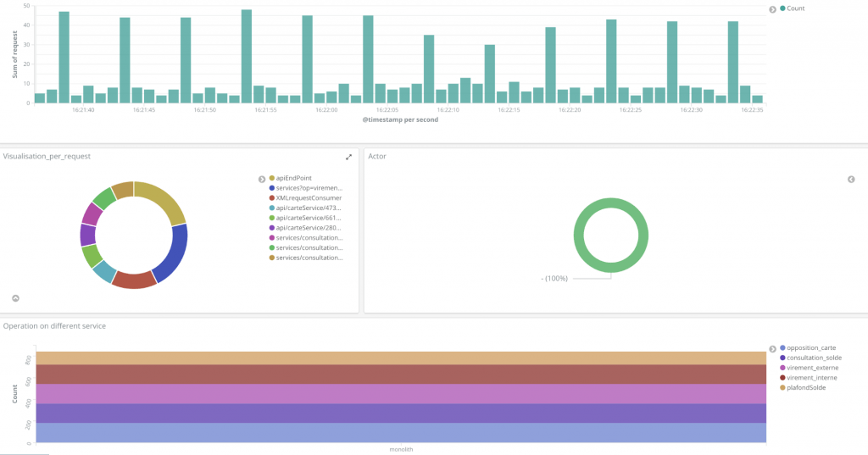868x455 pixels.
Task: Click the up-arrow icon below the donut chart
Action: click(15, 298)
